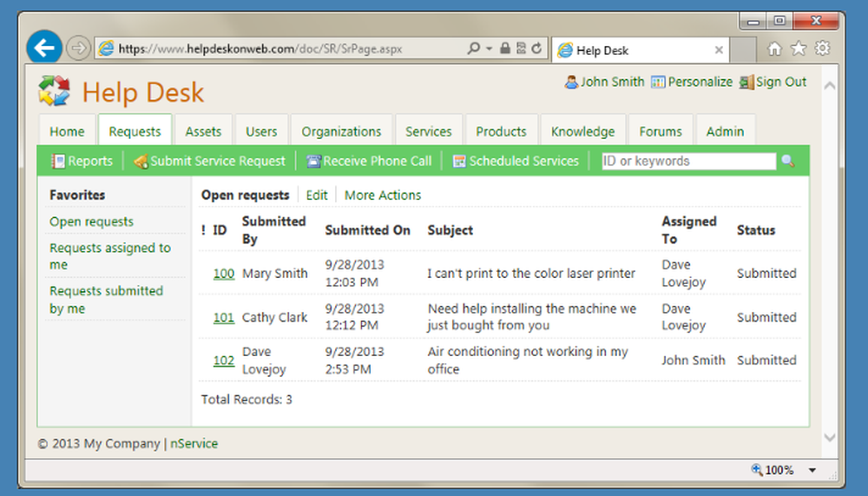The width and height of the screenshot is (868, 496).
Task: Go to the Knowledge tab
Action: (x=583, y=131)
